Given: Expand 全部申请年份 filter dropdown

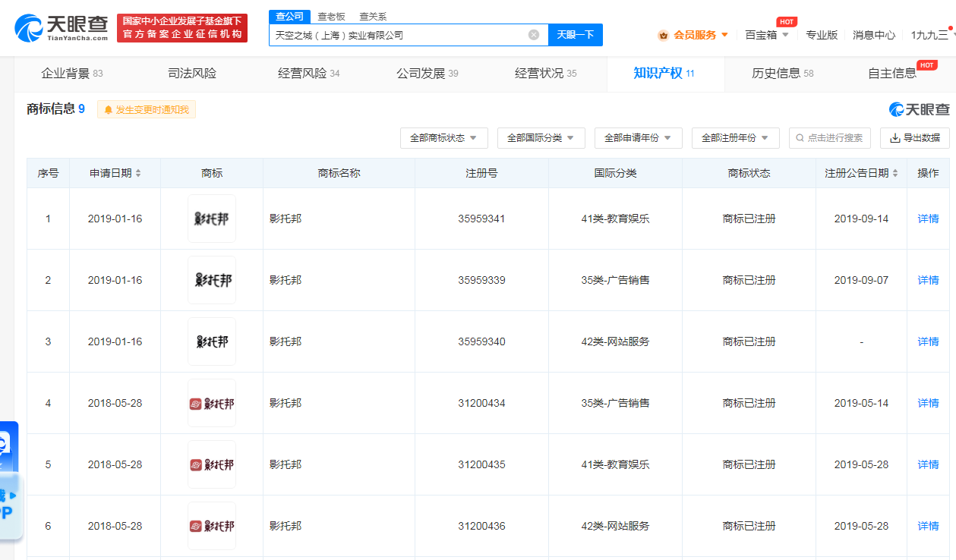Looking at the screenshot, I should (x=639, y=138).
